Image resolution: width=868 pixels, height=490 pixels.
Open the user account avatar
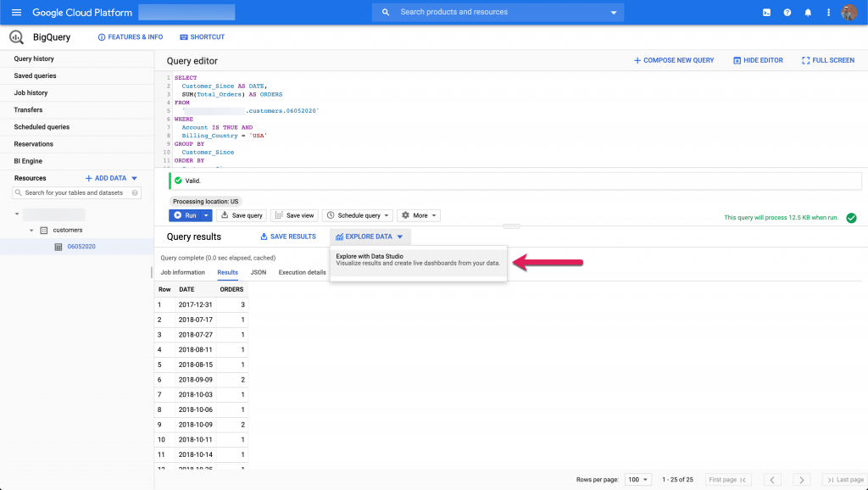click(849, 12)
